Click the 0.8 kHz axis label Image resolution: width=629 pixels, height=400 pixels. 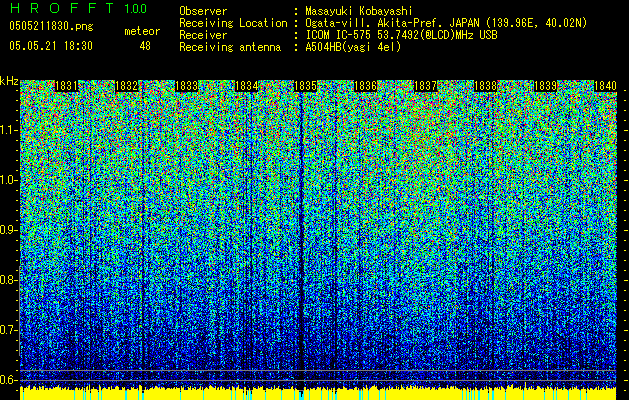pyautogui.click(x=8, y=280)
